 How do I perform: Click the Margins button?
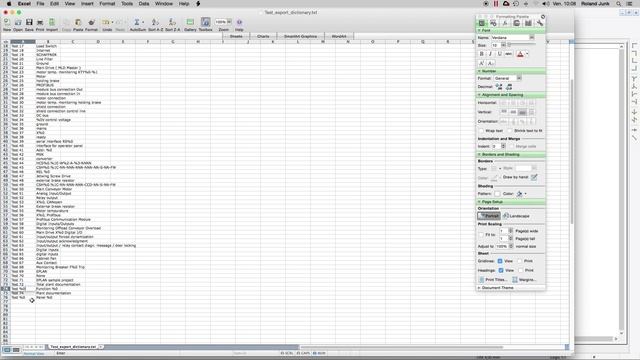[x=524, y=280]
